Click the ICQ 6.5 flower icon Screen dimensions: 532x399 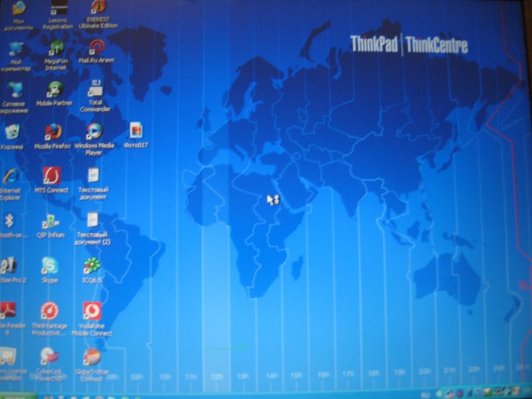point(92,266)
